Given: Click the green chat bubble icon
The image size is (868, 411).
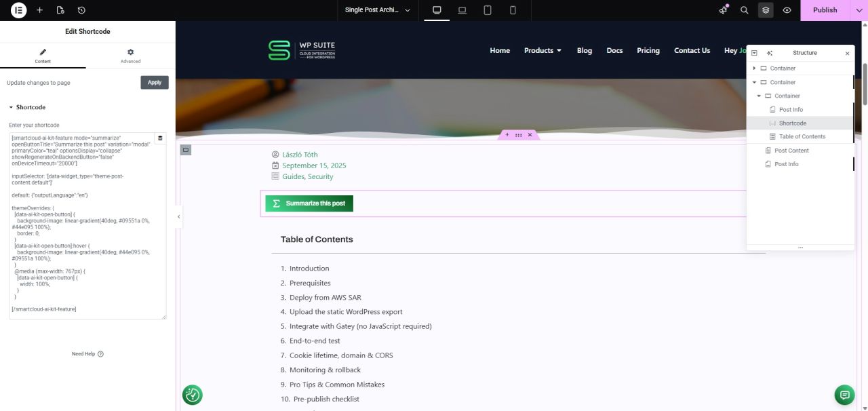Looking at the screenshot, I should [844, 395].
